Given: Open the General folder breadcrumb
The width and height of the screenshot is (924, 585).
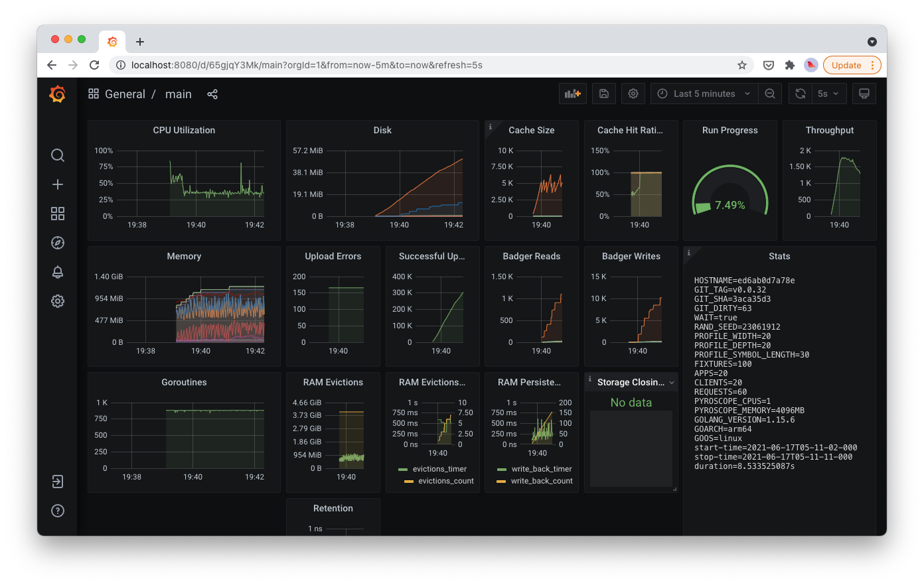Looking at the screenshot, I should (125, 94).
